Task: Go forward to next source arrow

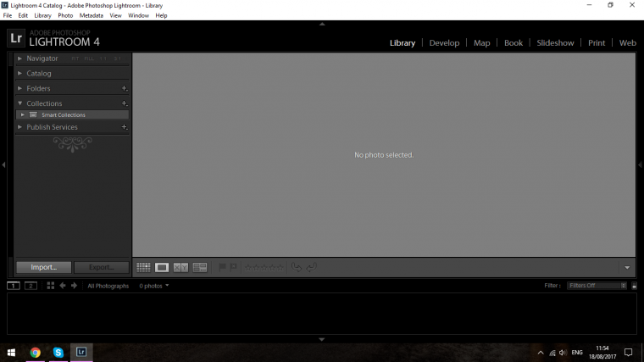Action: click(x=74, y=286)
